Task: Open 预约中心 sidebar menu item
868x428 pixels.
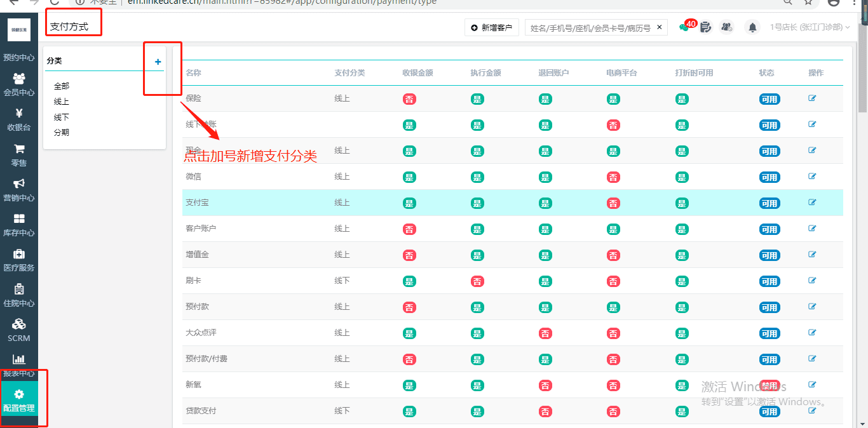Action: pyautogui.click(x=19, y=50)
